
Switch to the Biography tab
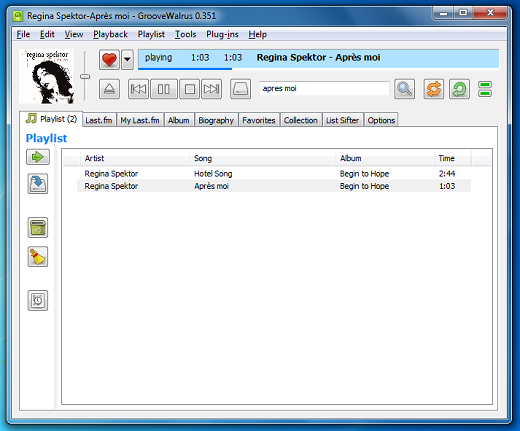[216, 120]
